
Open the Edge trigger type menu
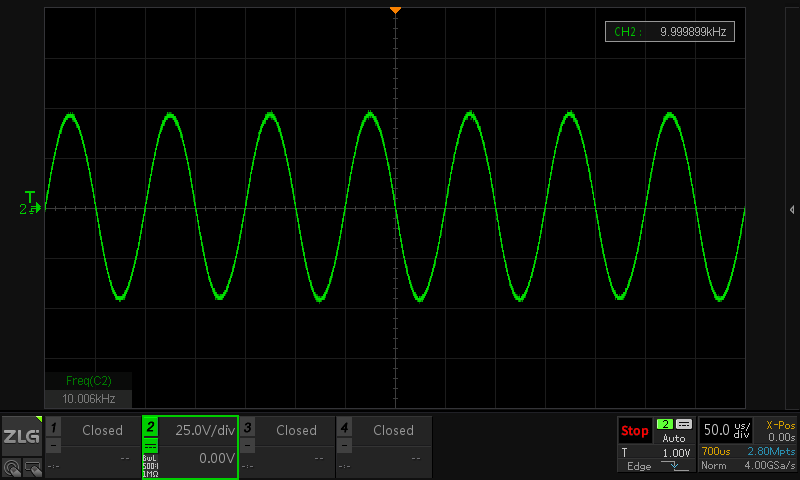click(639, 466)
